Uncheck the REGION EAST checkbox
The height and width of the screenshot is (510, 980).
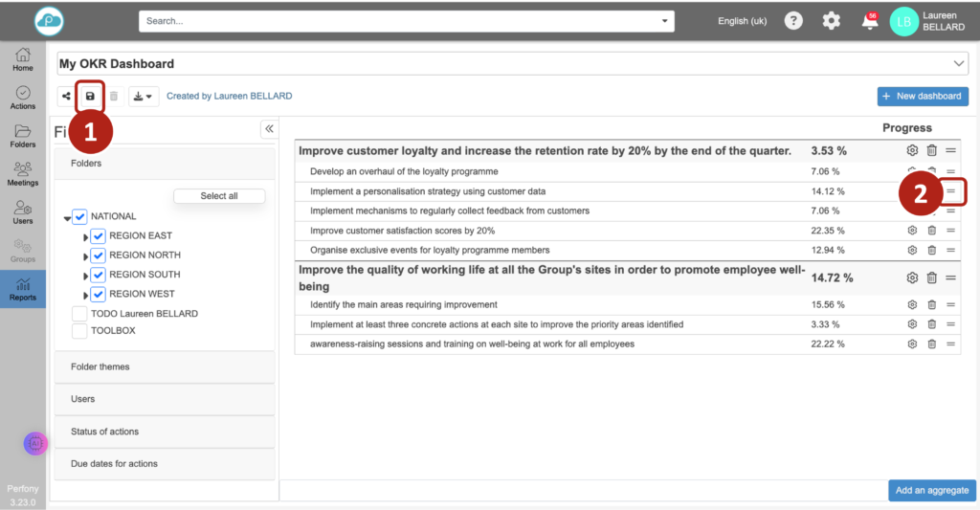98,235
